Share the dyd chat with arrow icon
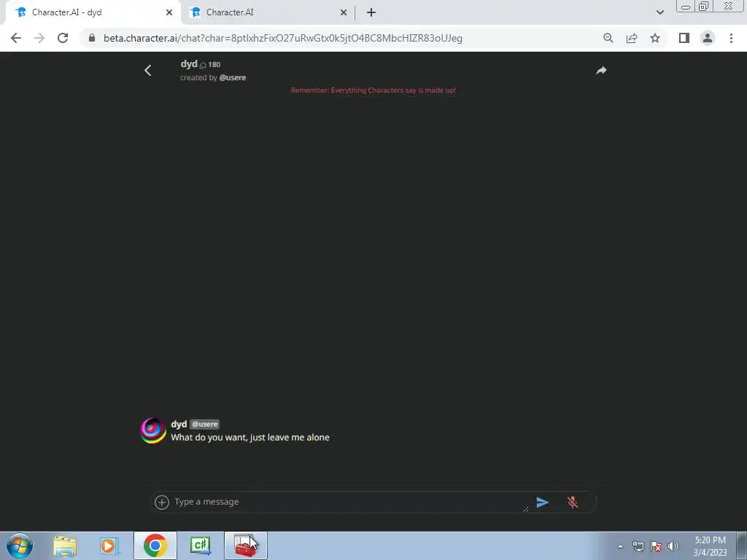The width and height of the screenshot is (747, 560). point(601,71)
